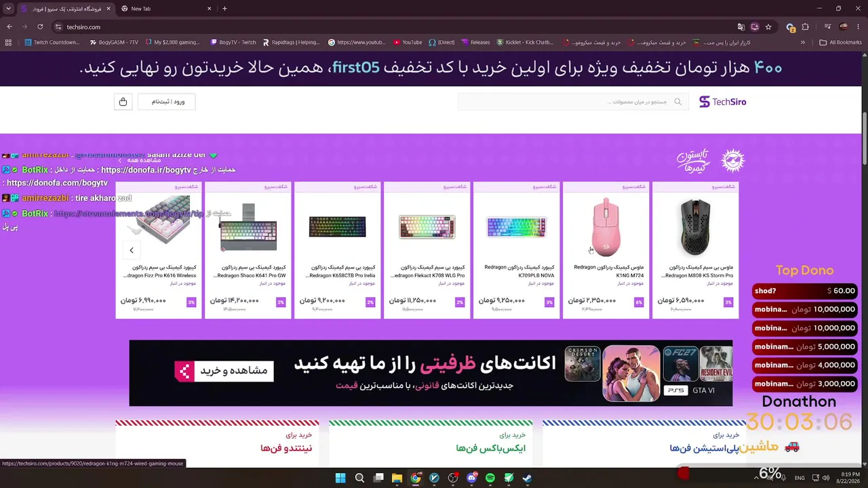868x488 pixels.
Task: Open the shopping cart icon
Action: pos(123,102)
